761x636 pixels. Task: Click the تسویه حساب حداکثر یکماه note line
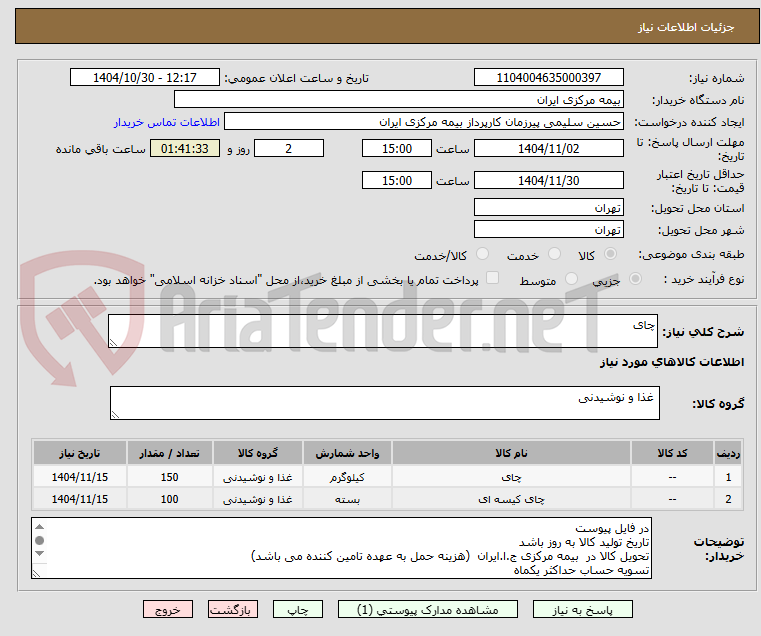(x=581, y=570)
